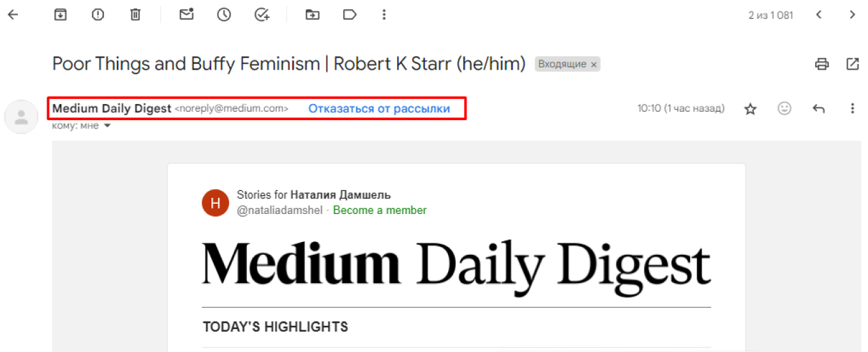
Task: Add the email to Tasks
Action: [262, 14]
